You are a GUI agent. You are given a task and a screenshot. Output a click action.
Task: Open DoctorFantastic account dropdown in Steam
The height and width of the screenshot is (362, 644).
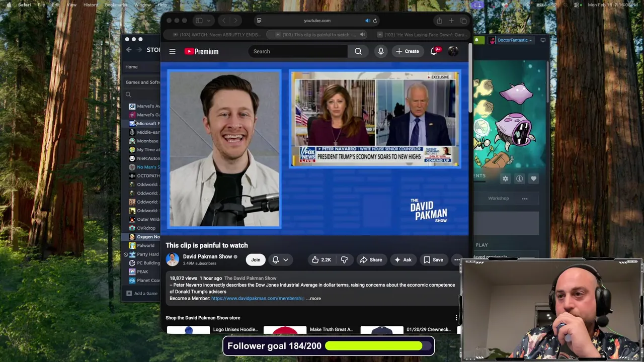511,40
